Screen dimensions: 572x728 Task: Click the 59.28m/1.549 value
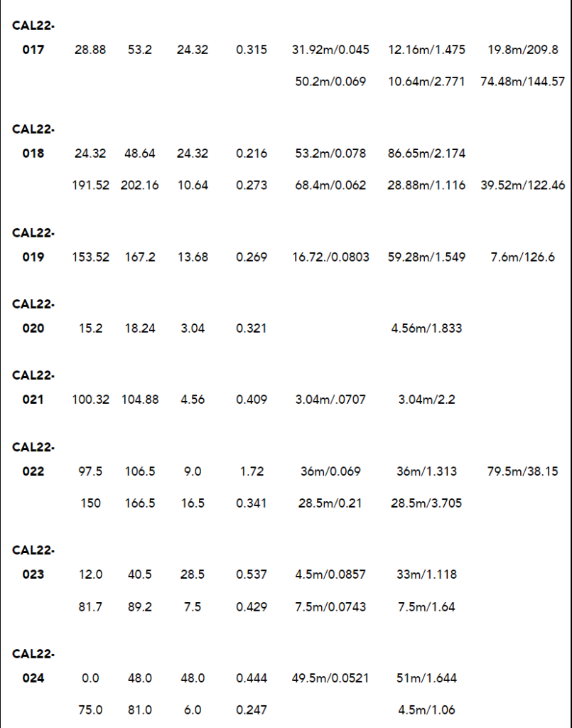click(426, 257)
